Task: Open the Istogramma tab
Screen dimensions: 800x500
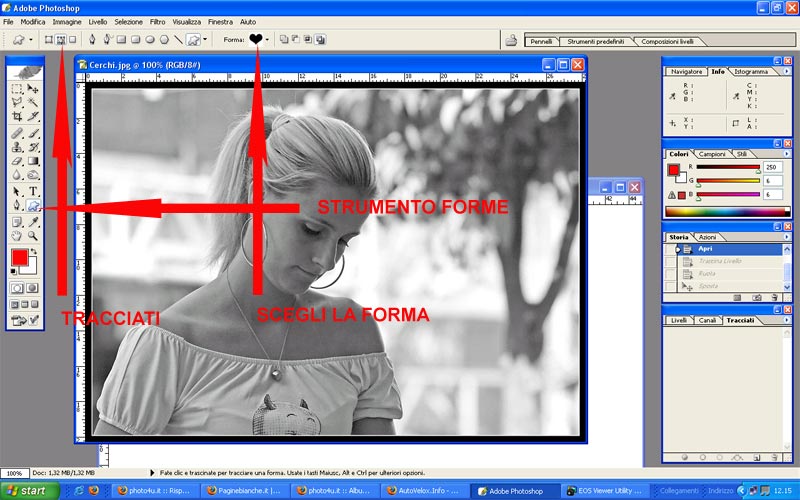Action: [x=751, y=72]
